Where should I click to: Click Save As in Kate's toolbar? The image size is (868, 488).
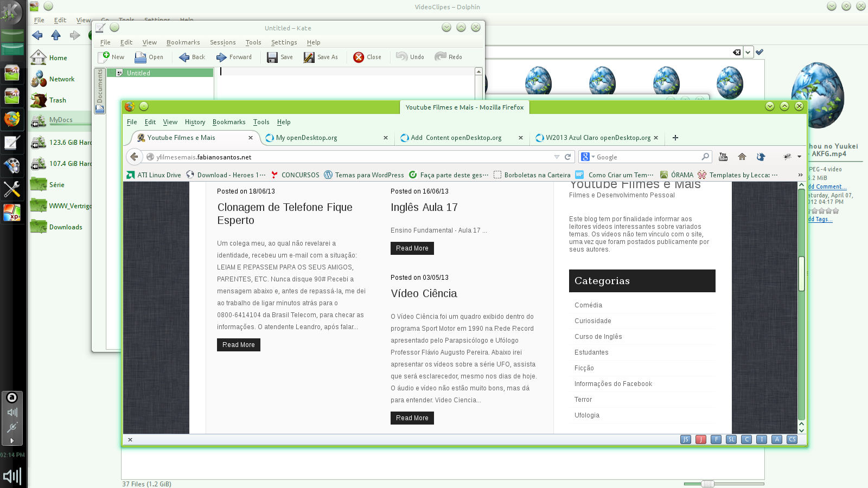[321, 57]
